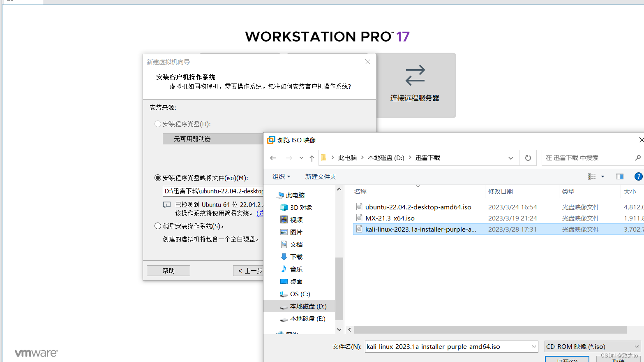The image size is (644, 362).
Task: Click the 3D 对象 cube icon
Action: tap(284, 207)
